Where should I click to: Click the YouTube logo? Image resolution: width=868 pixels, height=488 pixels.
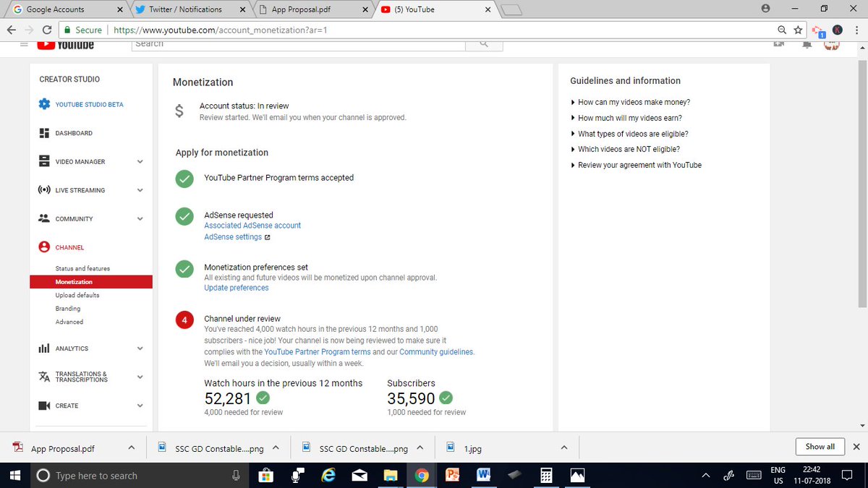[66, 45]
